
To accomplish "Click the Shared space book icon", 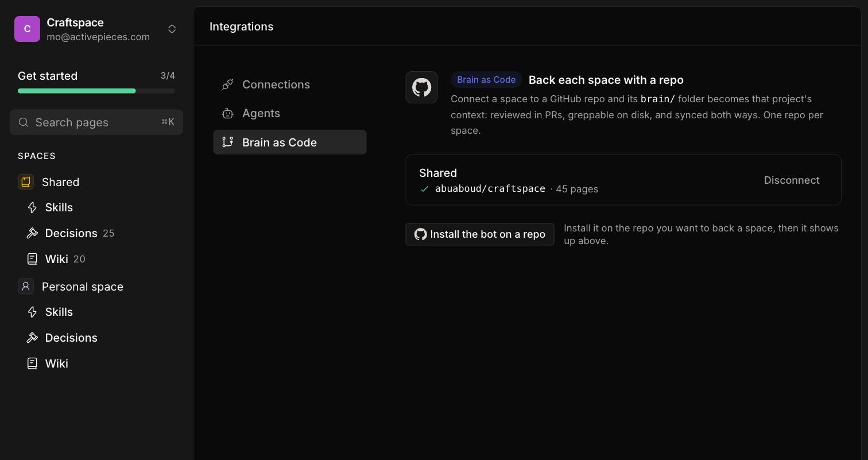I will pos(26,182).
